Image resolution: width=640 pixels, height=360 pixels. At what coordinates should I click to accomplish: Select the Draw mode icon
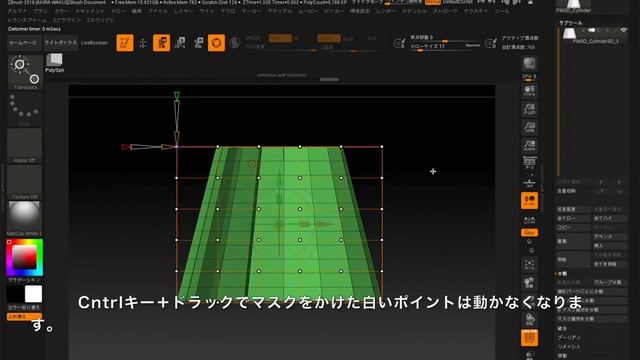coord(143,43)
